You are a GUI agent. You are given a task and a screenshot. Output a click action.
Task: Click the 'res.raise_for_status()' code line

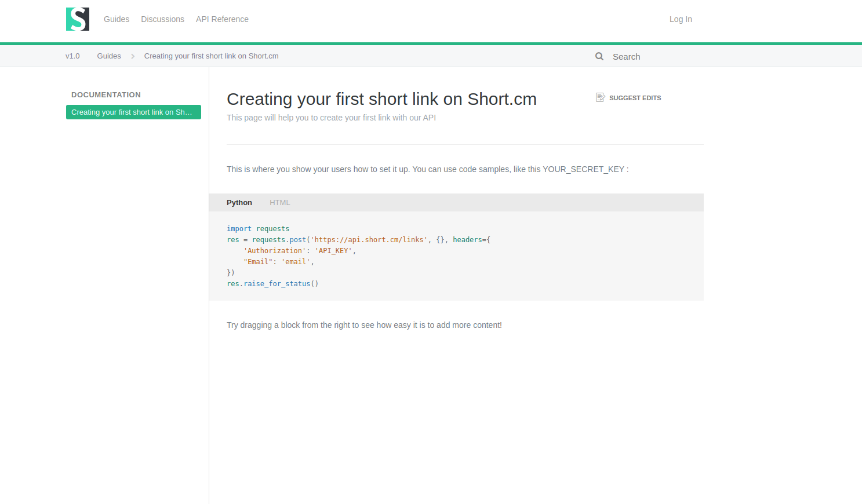point(272,284)
